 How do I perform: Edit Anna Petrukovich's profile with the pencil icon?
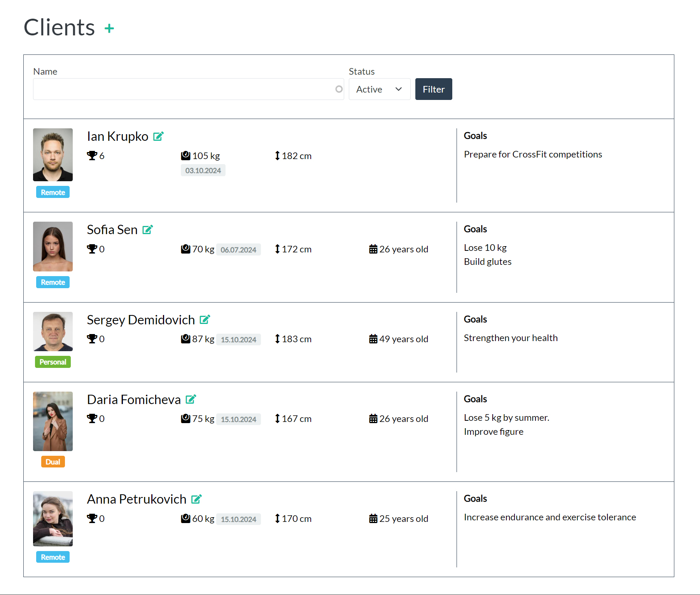click(x=196, y=499)
